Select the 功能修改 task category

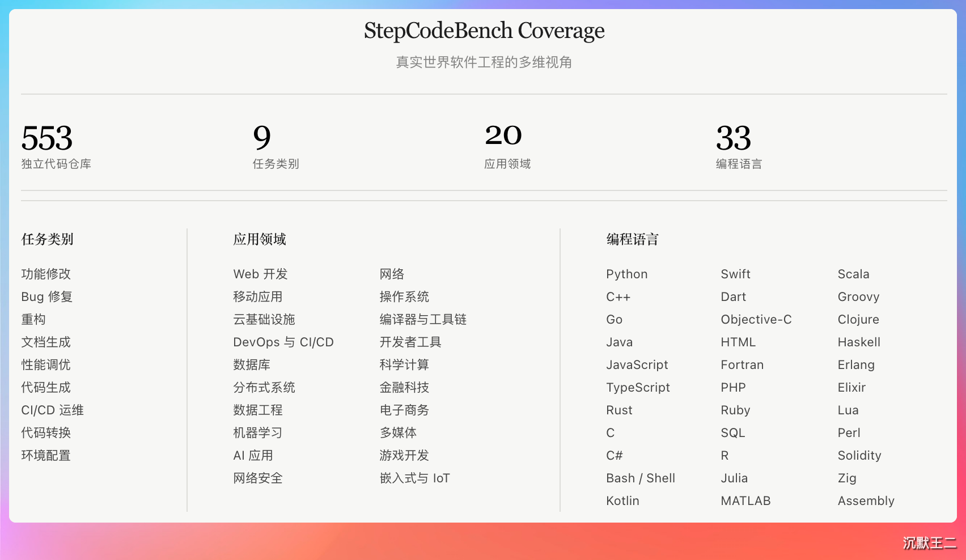(46, 274)
